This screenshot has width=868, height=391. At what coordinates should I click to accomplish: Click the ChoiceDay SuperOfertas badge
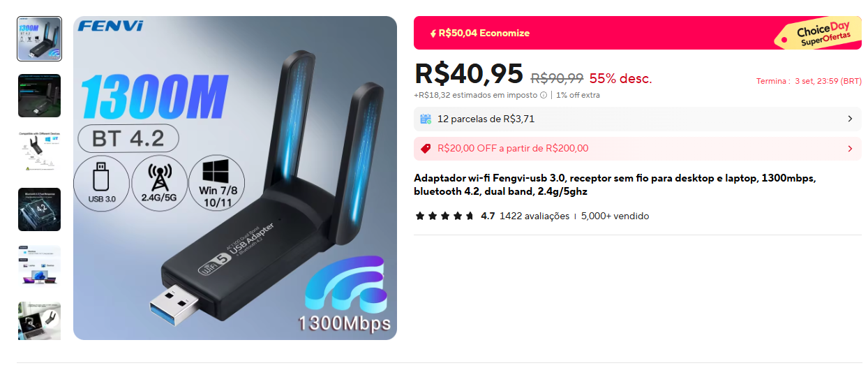(818, 34)
